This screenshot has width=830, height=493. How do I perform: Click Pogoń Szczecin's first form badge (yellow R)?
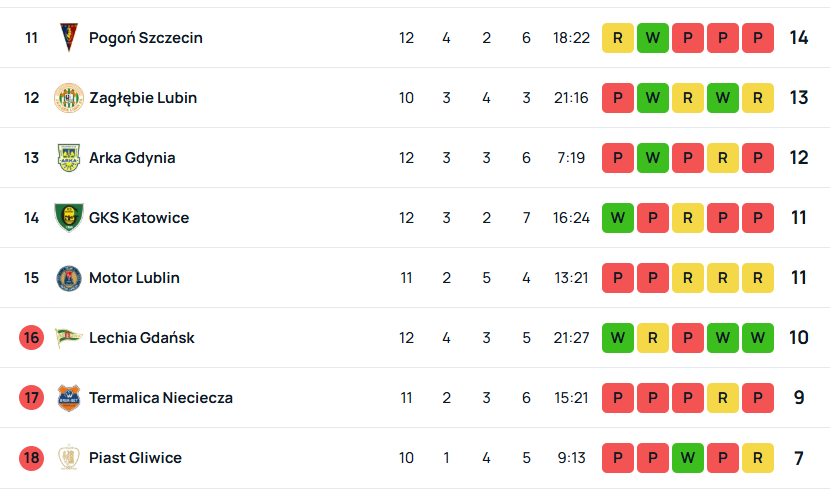(x=618, y=38)
